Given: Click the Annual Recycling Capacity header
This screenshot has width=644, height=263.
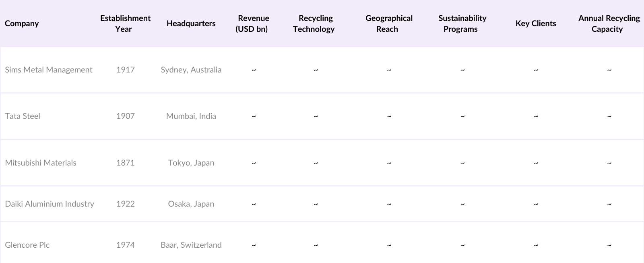Looking at the screenshot, I should point(609,23).
